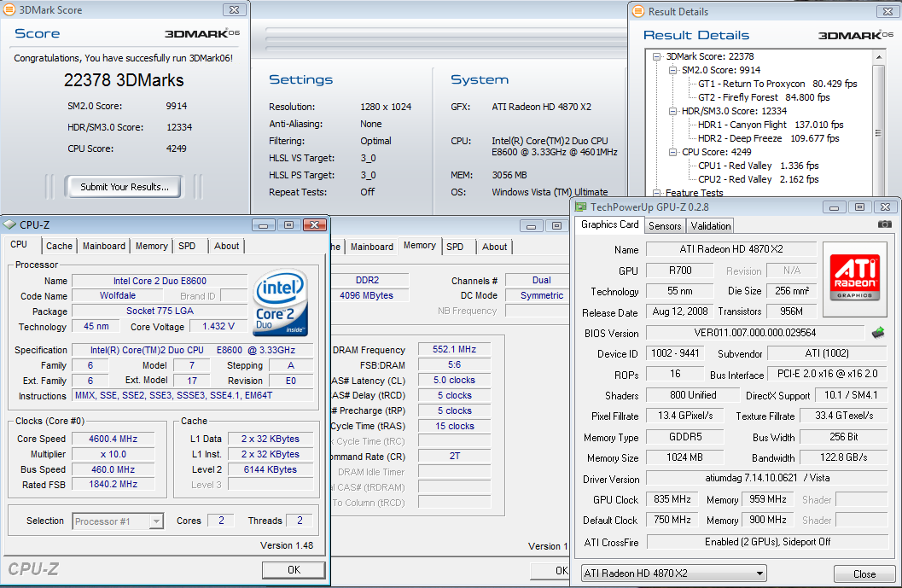Switch to the Cache tab in CPU-Z
Screen dimensions: 902x588
pos(59,246)
